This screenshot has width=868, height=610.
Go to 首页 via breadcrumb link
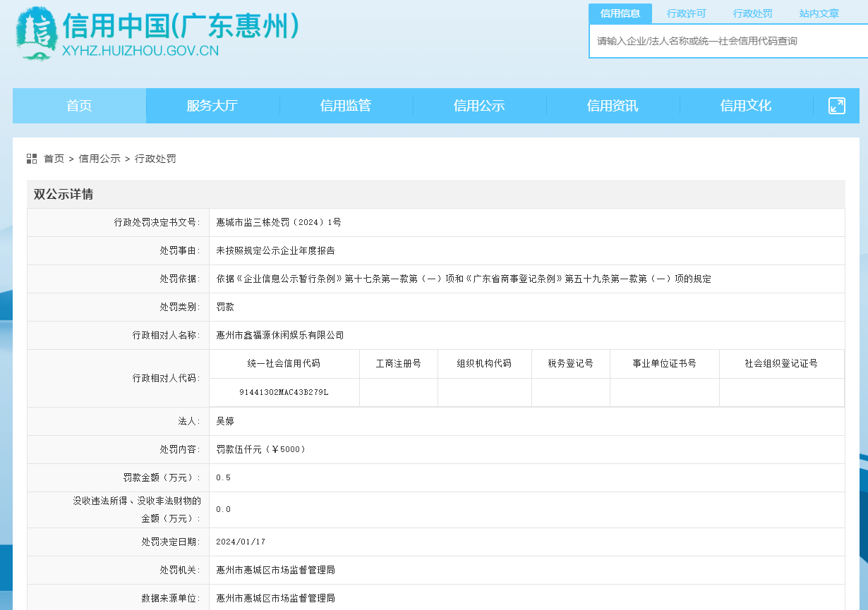point(54,159)
